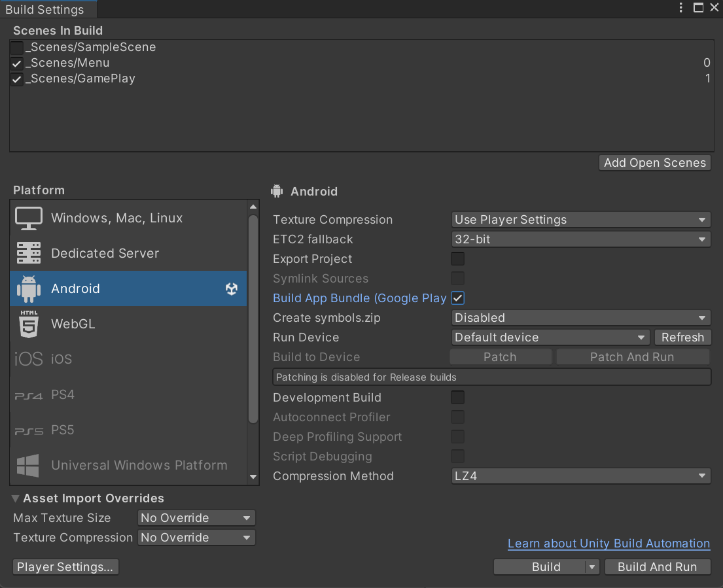Click the platform list vertical scrollbar
Image resolution: width=723 pixels, height=588 pixels.
click(253, 320)
